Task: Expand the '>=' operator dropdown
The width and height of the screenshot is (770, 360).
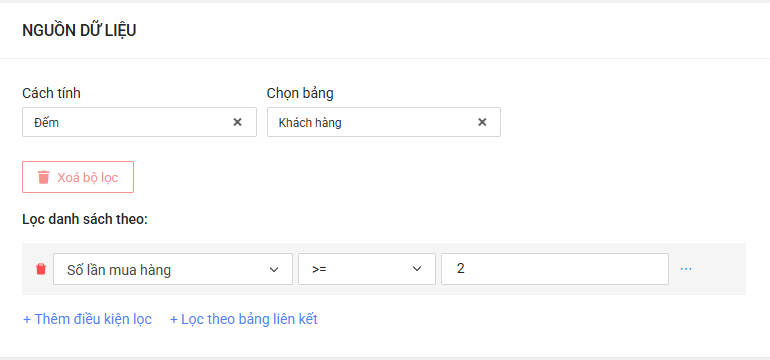Action: pyautogui.click(x=367, y=269)
